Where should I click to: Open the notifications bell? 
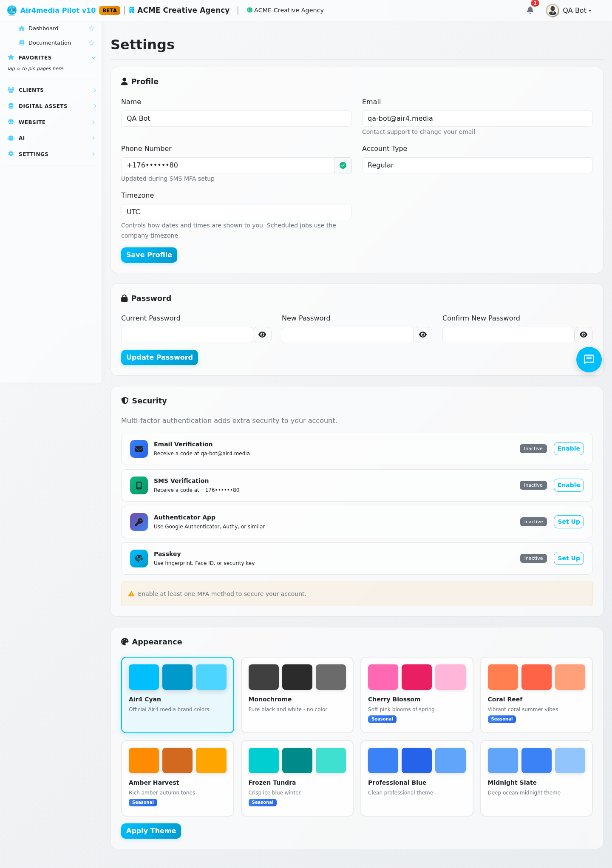coord(530,10)
